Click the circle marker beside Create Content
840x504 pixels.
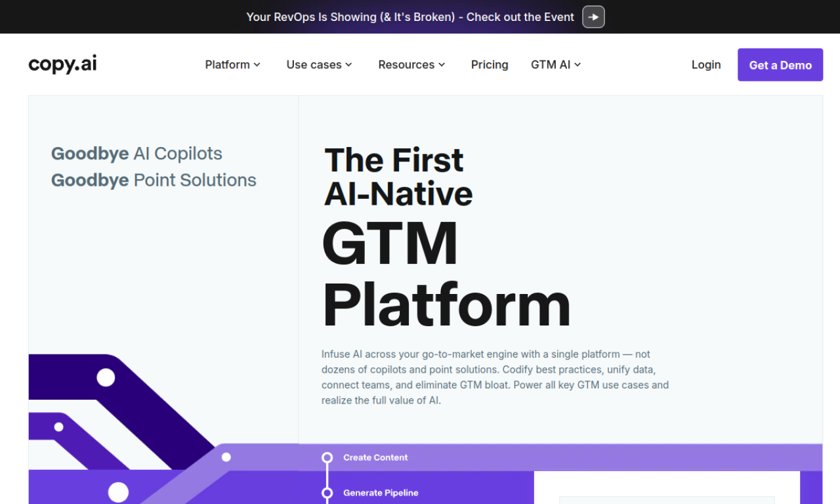point(327,457)
